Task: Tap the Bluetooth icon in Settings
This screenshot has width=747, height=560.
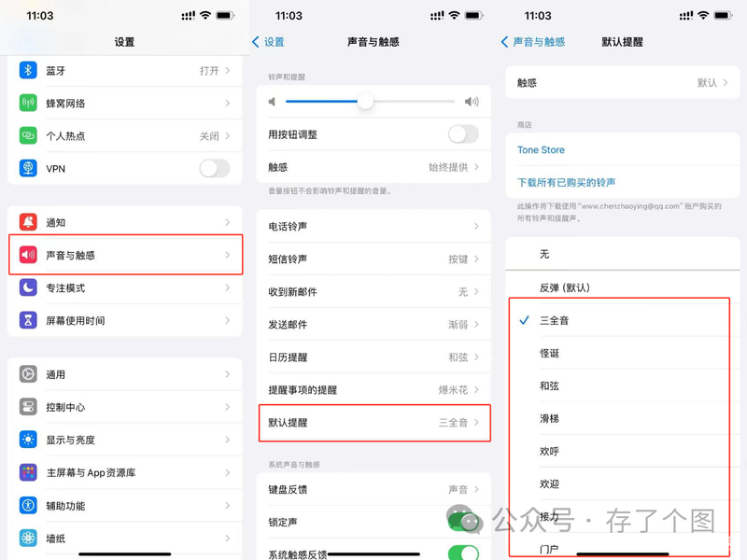Action: [28, 71]
